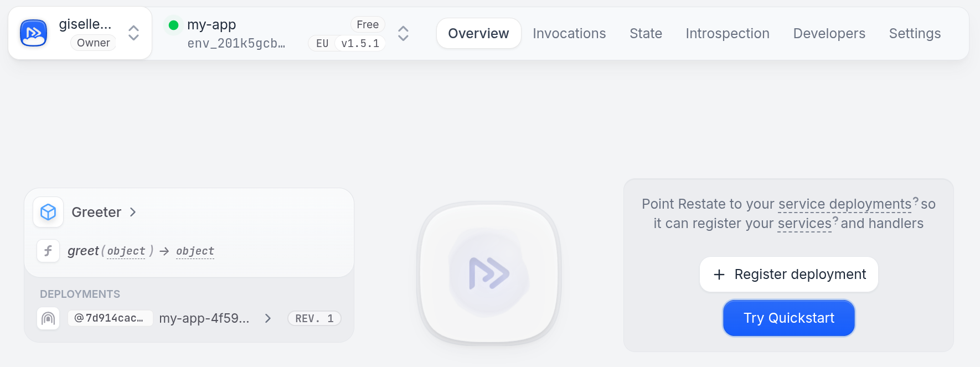
Task: Click the REV. 1 revision badge
Action: click(314, 318)
